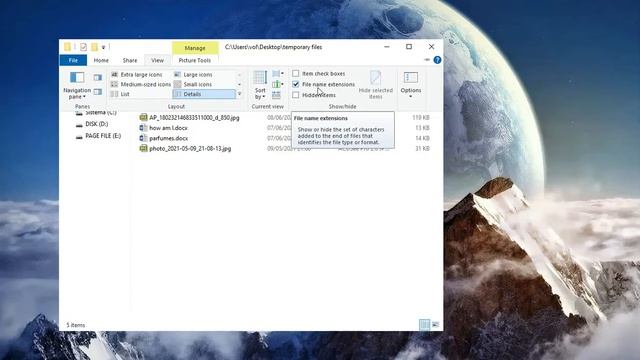Select Details layout
Image resolution: width=640 pixels, height=360 pixels.
(204, 94)
